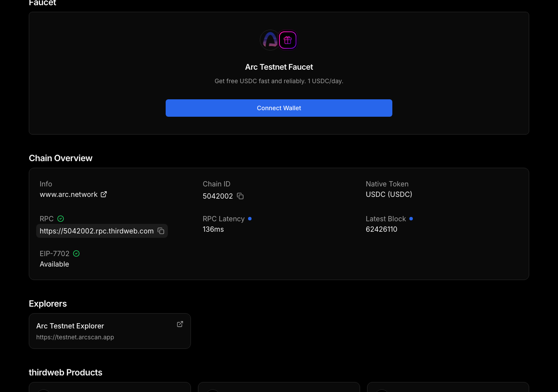Click the free USDC faucet description

279,81
